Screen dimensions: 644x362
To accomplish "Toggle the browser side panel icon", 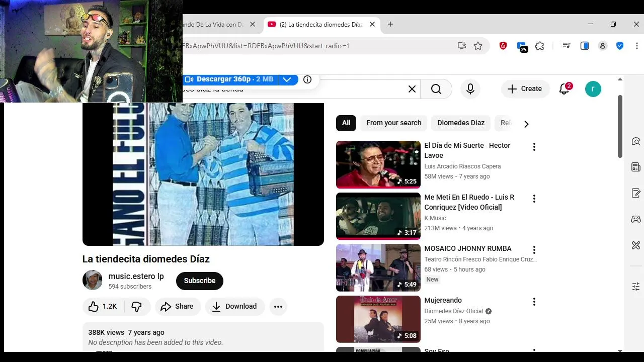I will tap(585, 46).
